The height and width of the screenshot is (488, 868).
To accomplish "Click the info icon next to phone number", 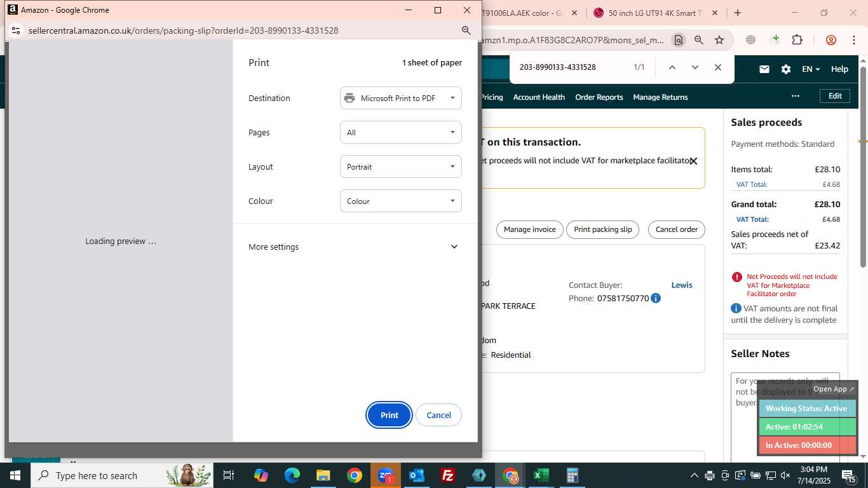I will (656, 298).
